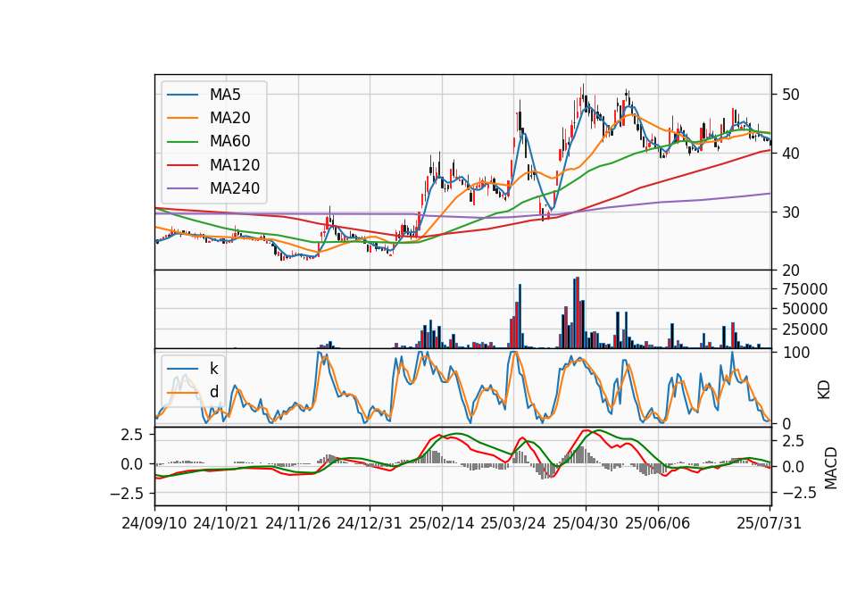Click the 25/07/31 date label

tap(769, 523)
